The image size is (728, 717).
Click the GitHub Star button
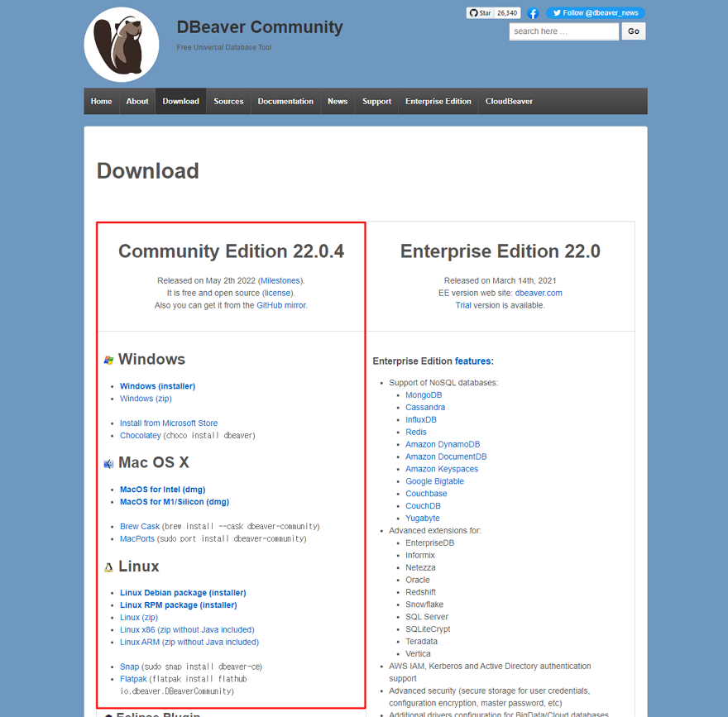480,13
